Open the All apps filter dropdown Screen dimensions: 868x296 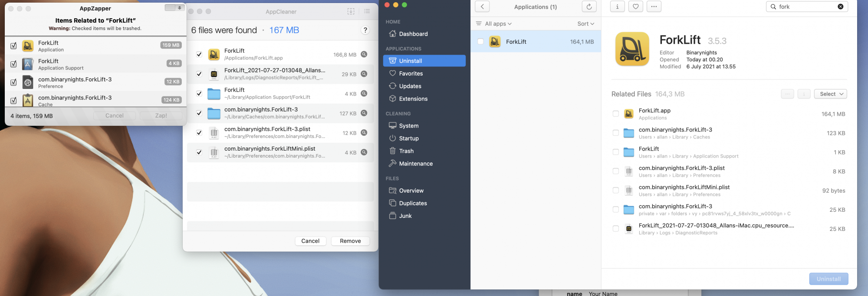pos(494,23)
